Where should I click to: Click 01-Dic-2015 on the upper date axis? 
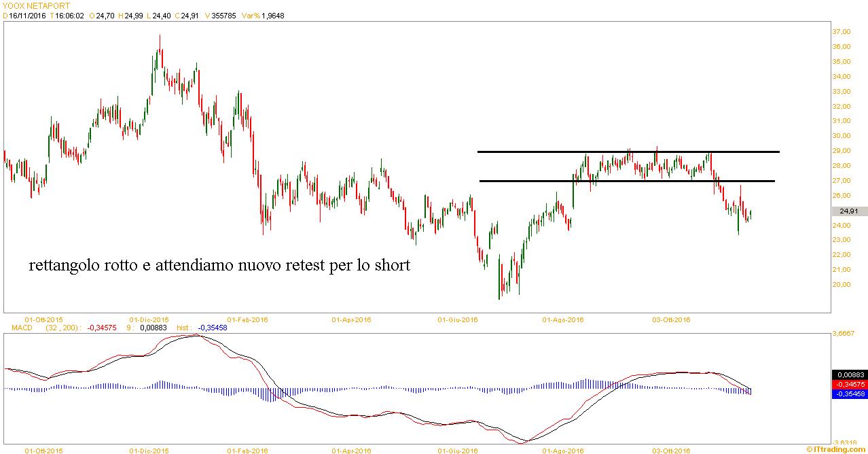[x=149, y=319]
